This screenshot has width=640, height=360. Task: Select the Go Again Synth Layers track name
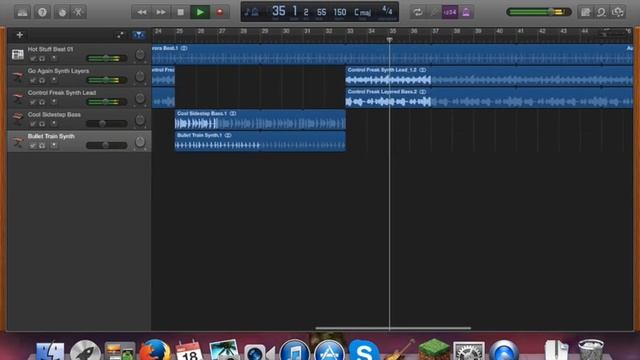click(x=58, y=71)
